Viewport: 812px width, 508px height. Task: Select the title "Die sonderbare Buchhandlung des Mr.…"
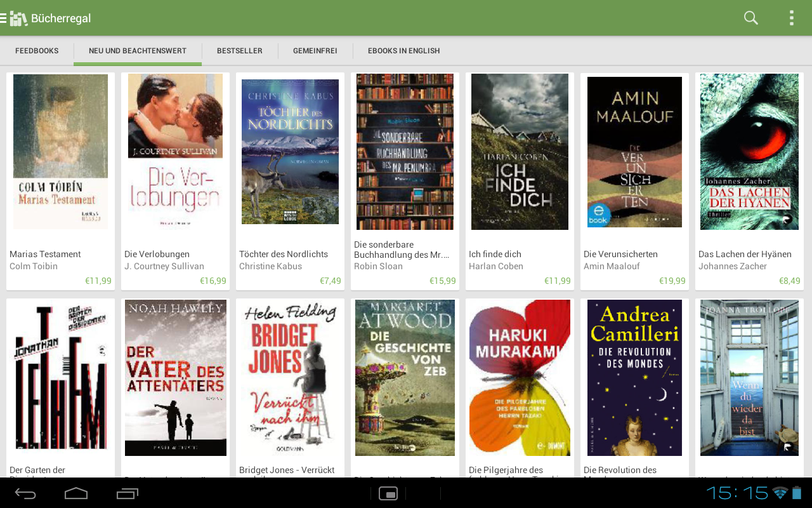[x=402, y=250]
